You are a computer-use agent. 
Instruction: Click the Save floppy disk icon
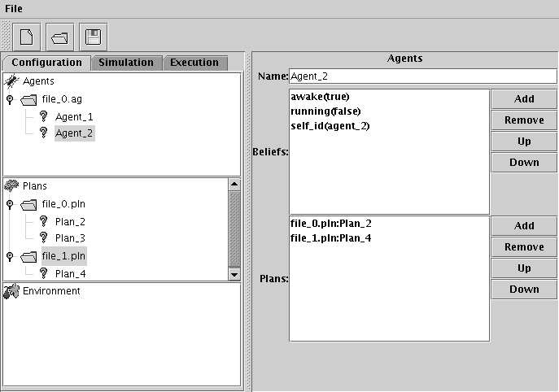(x=92, y=37)
